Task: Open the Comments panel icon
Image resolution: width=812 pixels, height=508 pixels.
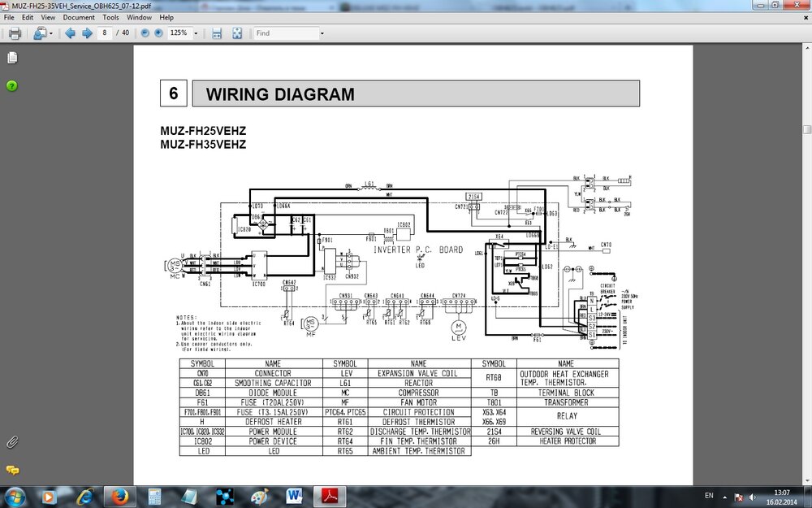Action: coord(12,470)
